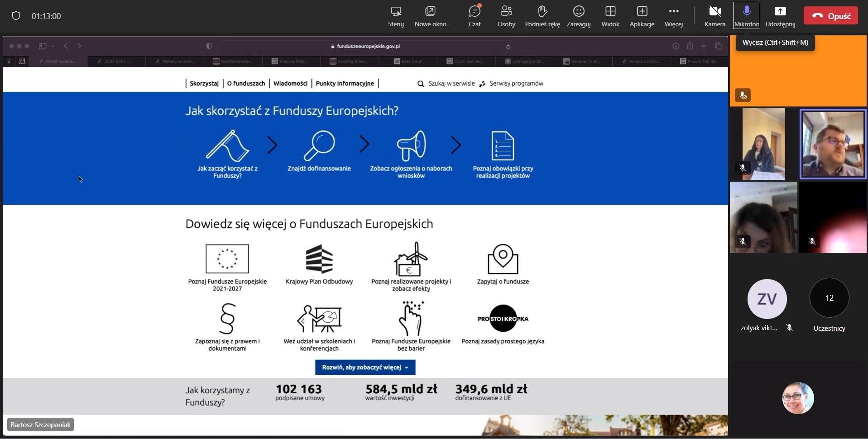868x439 pixels.
Task: Open the 'O funduszach' menu item
Action: click(246, 83)
